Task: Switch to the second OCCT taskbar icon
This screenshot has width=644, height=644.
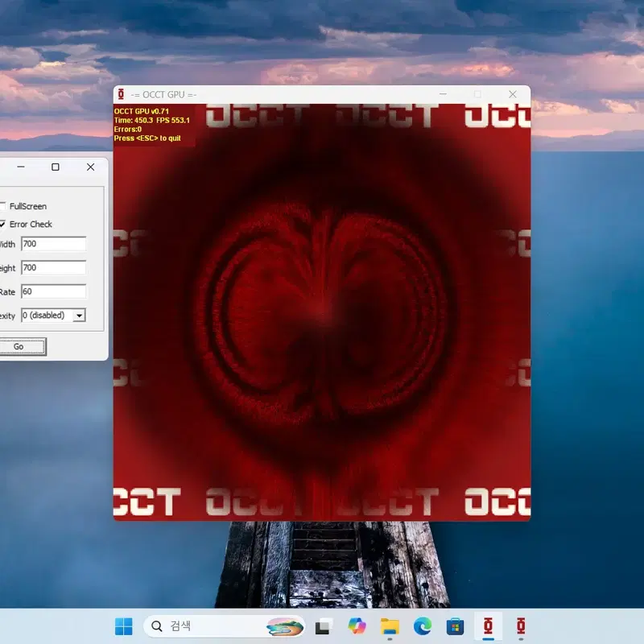Action: (x=521, y=626)
